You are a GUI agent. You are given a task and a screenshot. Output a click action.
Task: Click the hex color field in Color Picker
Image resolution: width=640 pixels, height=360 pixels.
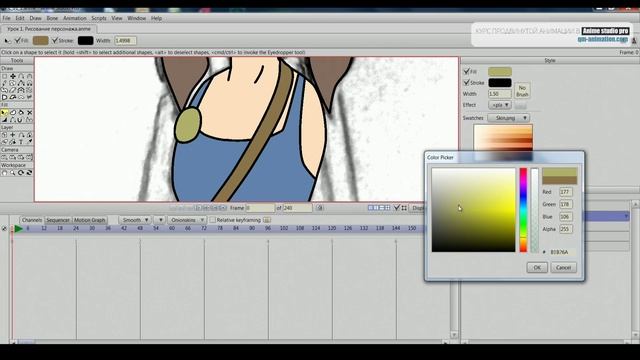pyautogui.click(x=562, y=252)
